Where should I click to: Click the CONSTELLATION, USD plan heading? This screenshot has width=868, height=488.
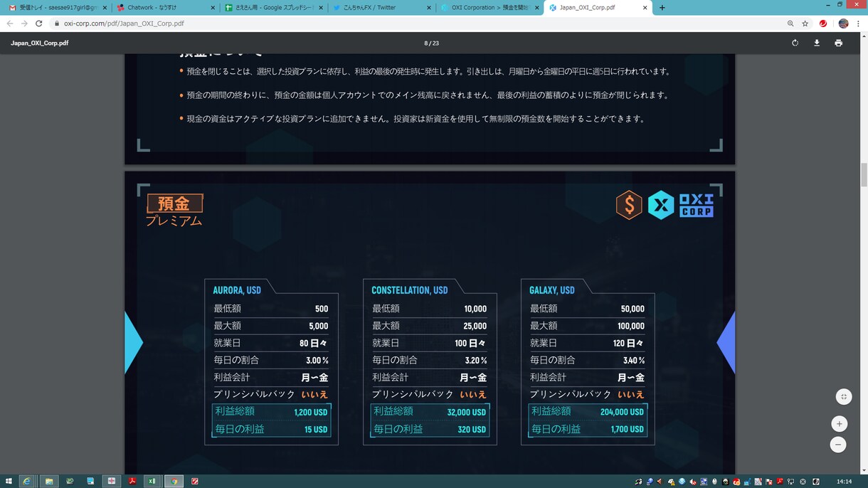[x=410, y=290]
